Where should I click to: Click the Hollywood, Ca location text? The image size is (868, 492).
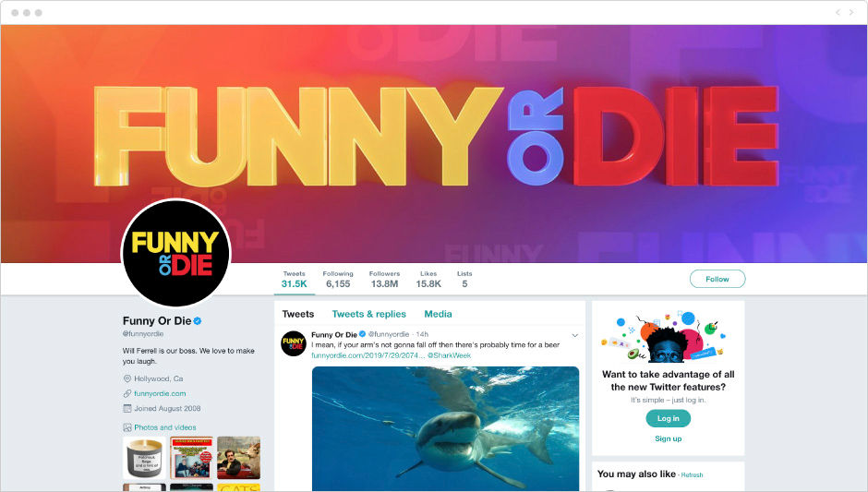158,378
